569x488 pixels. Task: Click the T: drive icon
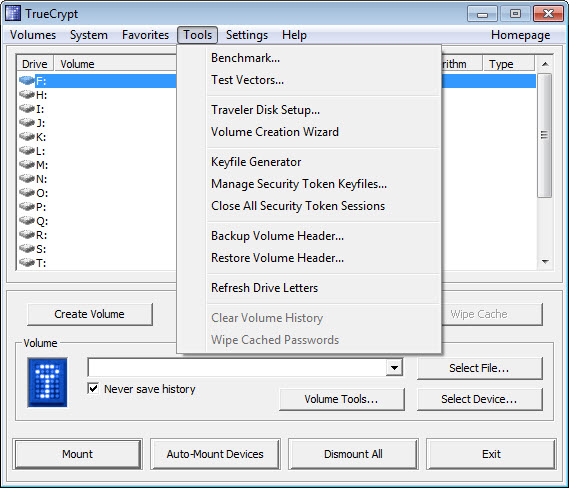[27, 263]
